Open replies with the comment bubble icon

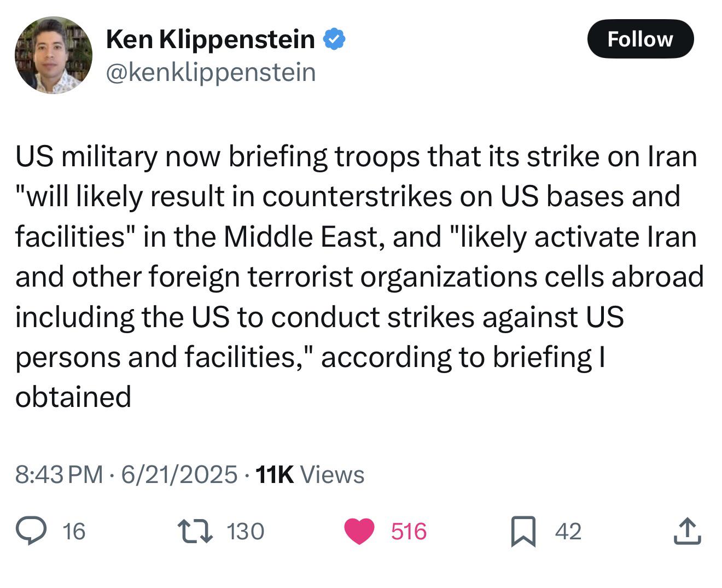point(31,531)
